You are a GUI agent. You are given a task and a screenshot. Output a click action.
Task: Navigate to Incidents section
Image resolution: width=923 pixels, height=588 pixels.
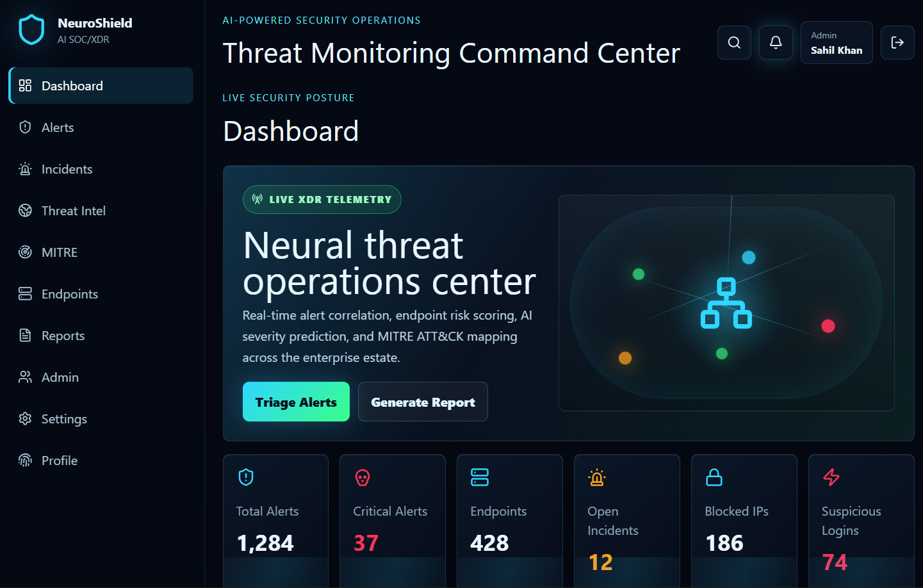click(101, 169)
